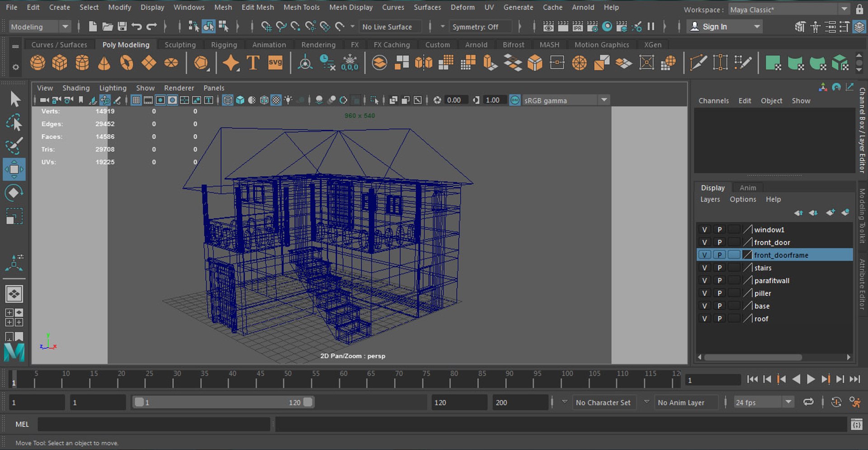Create a polygon torus from the shelf
This screenshot has width=868, height=450.
tap(126, 62)
